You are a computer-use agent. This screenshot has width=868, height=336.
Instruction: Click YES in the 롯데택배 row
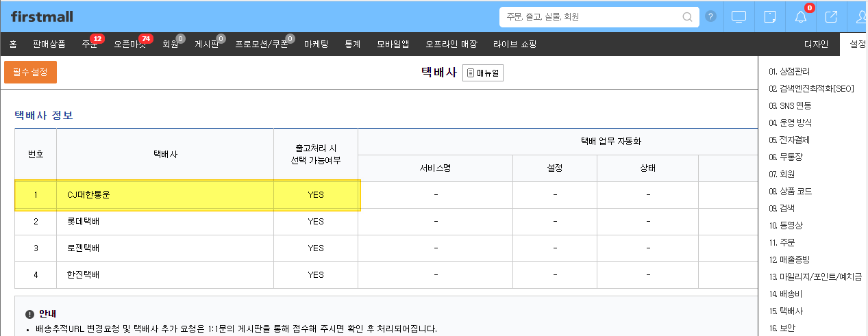pos(316,222)
